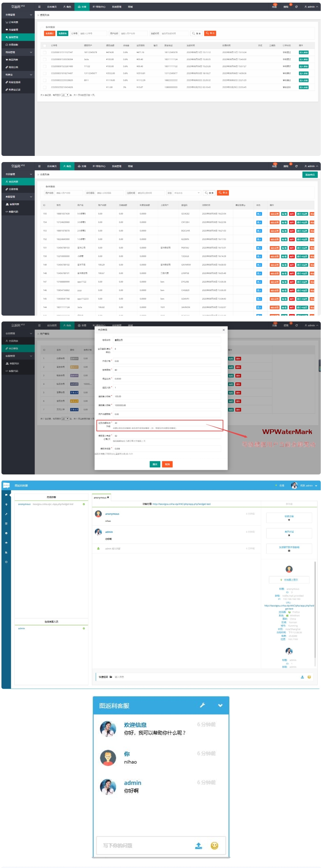
Task: Open the 所有状态 status dropdown
Action: coord(187,193)
